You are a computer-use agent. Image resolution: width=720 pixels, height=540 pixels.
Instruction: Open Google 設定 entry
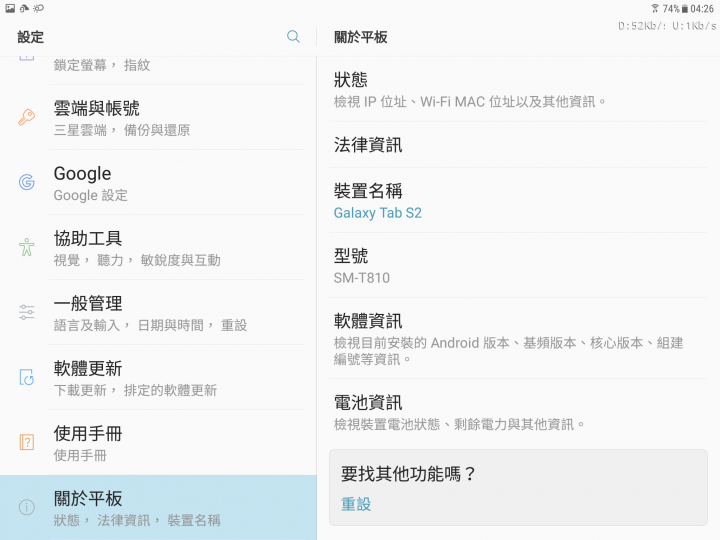[158, 183]
